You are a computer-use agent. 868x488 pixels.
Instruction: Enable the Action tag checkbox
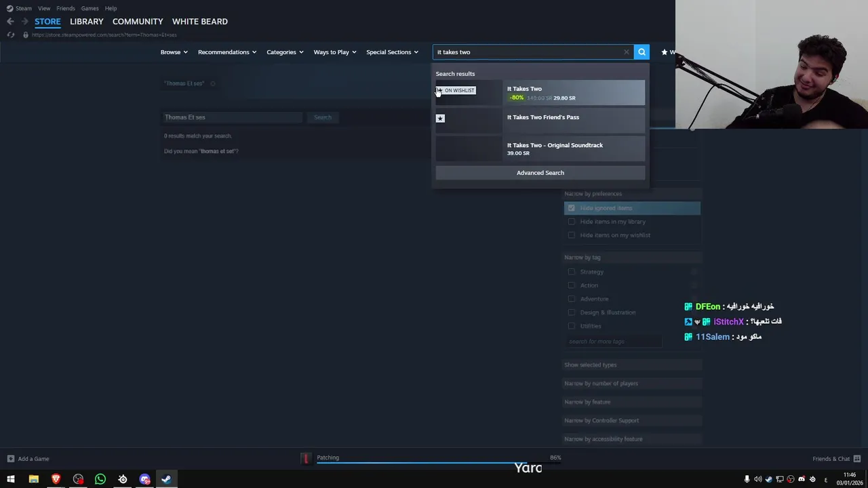pos(572,285)
